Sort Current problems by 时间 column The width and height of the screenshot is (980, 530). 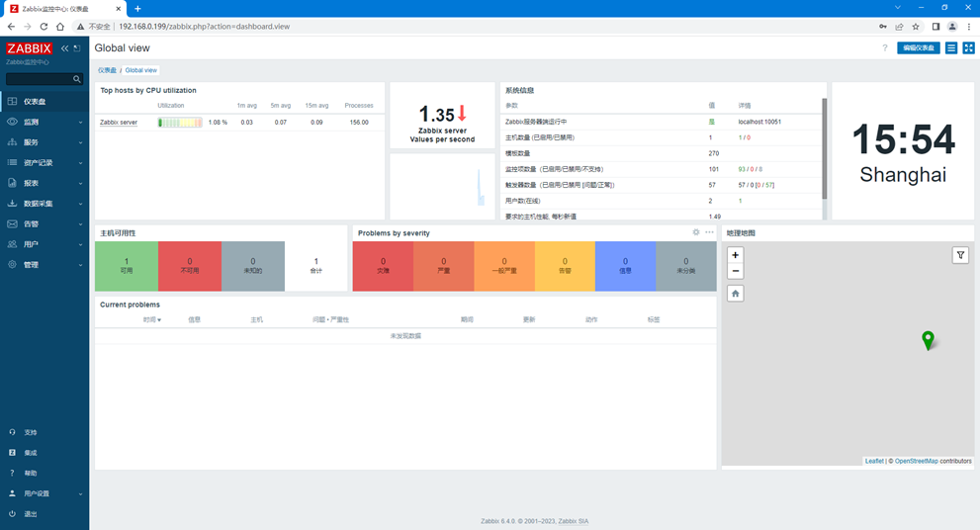point(152,319)
